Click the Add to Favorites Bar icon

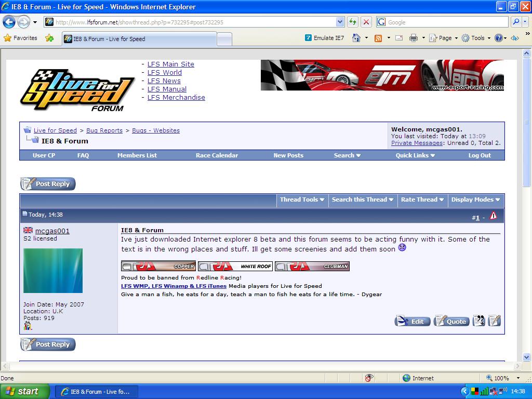49,38
